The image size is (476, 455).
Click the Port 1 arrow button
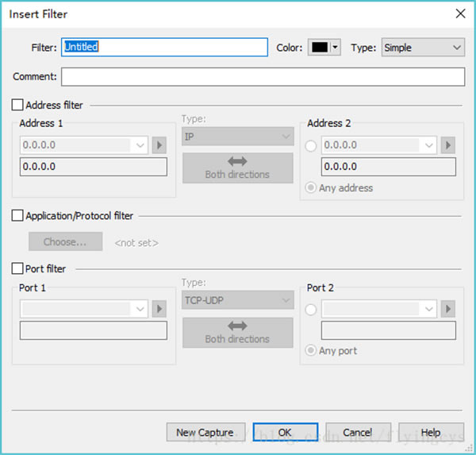pyautogui.click(x=159, y=309)
